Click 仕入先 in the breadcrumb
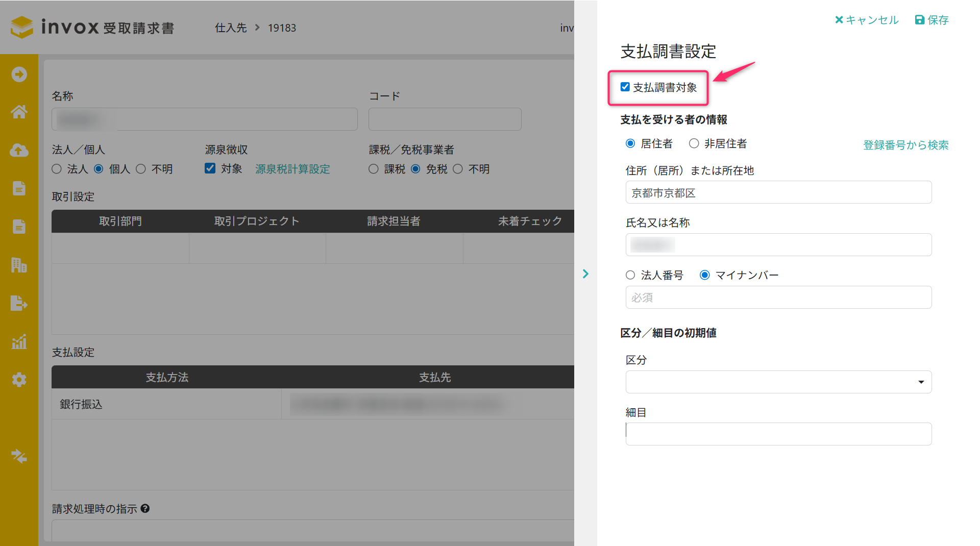The height and width of the screenshot is (546, 980). (231, 28)
